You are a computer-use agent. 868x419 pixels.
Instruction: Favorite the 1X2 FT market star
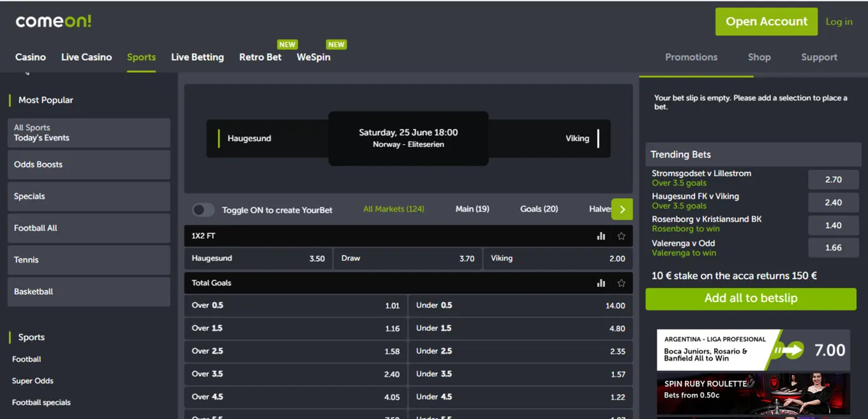[x=621, y=236]
